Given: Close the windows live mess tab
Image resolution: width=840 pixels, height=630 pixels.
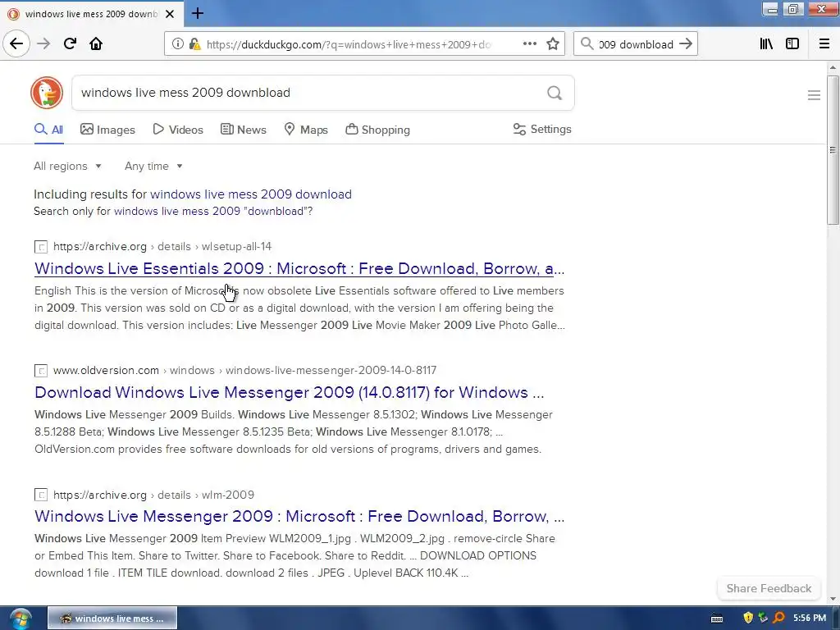Looking at the screenshot, I should [170, 14].
